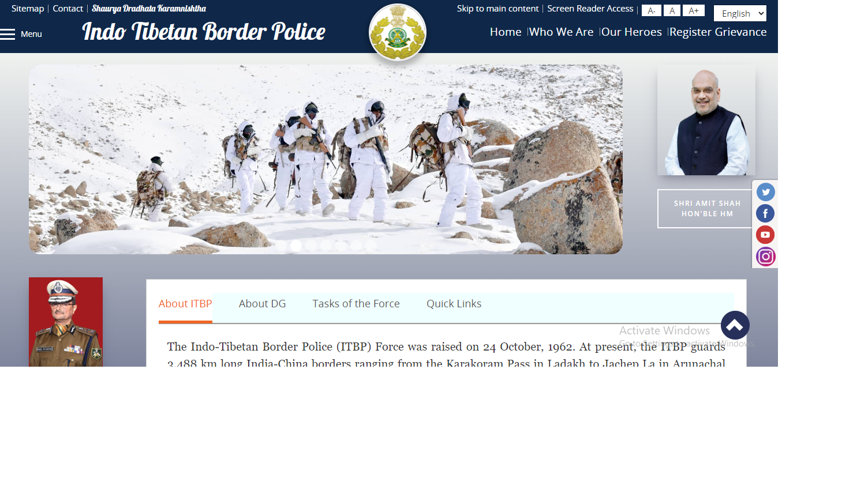Click the Home Minister portrait photo
868x482 pixels.
coord(706,120)
